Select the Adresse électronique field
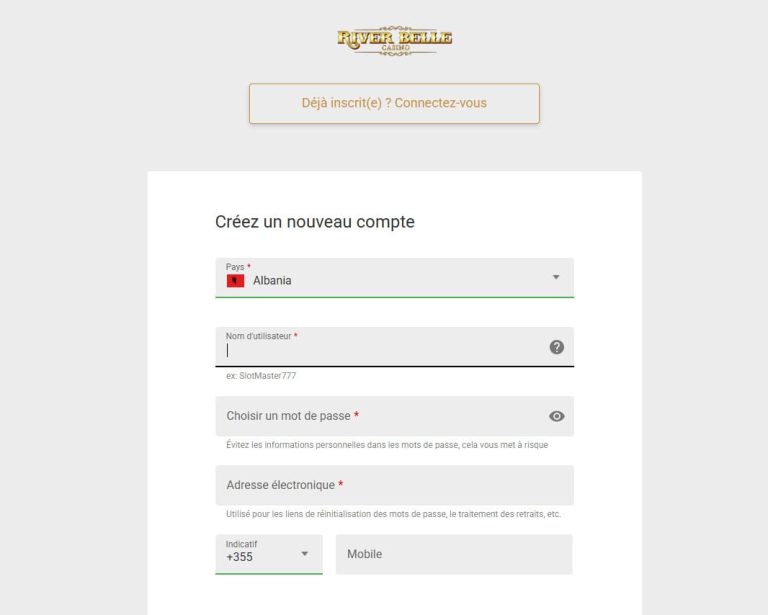The height and width of the screenshot is (615, 768). tap(394, 485)
